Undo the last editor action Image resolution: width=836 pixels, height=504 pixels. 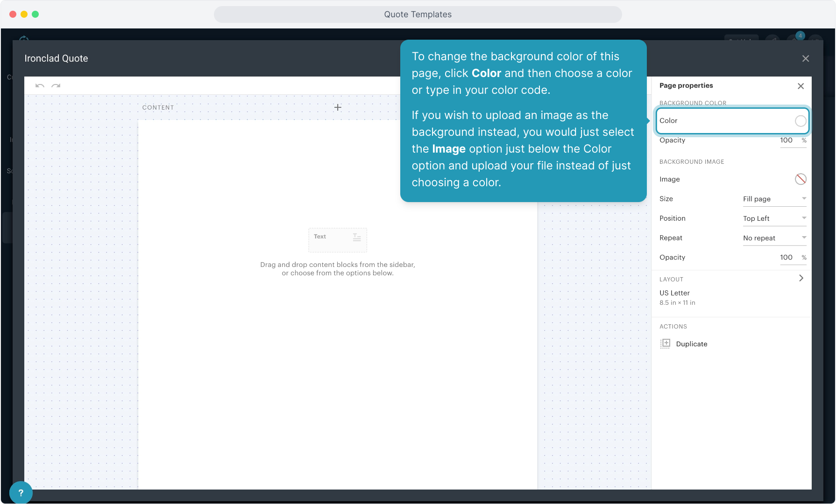click(40, 85)
